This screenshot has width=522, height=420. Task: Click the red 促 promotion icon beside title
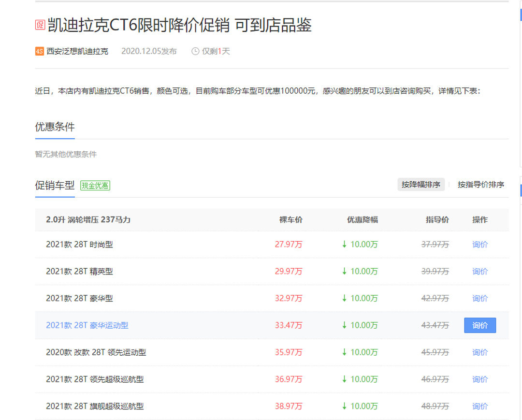pyautogui.click(x=40, y=25)
